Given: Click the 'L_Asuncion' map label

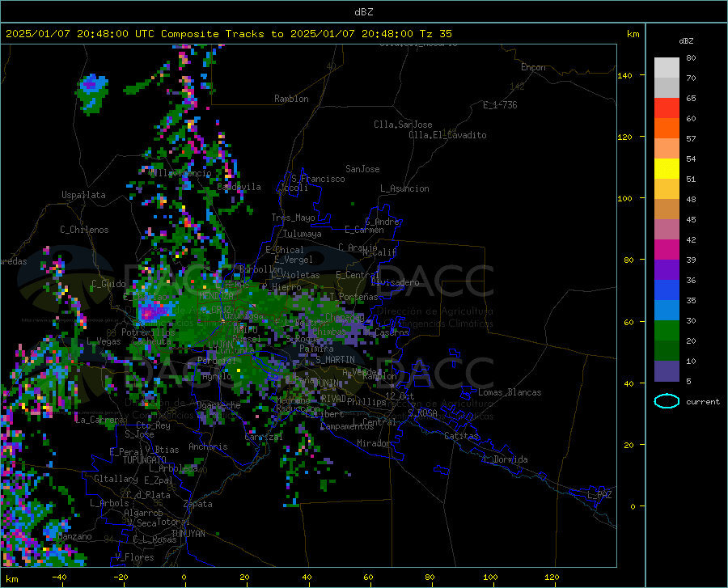Looking at the screenshot, I should point(404,188).
